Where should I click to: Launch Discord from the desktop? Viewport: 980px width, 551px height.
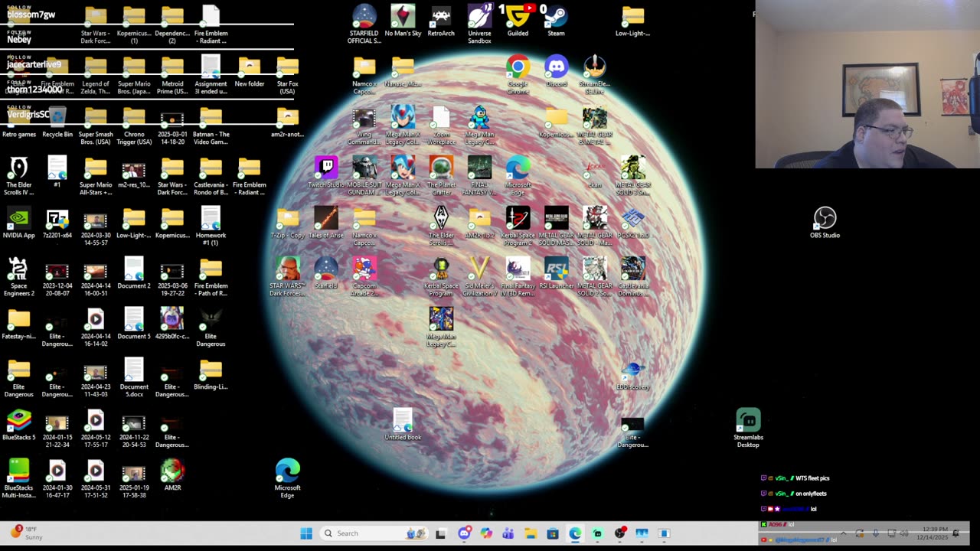[556, 67]
